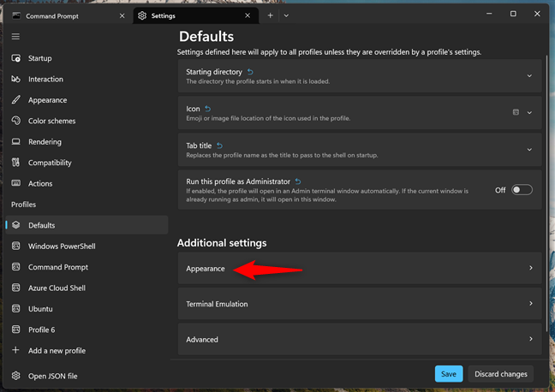This screenshot has height=392, width=555.
Task: Click the Profile 6 icon
Action: 16,330
